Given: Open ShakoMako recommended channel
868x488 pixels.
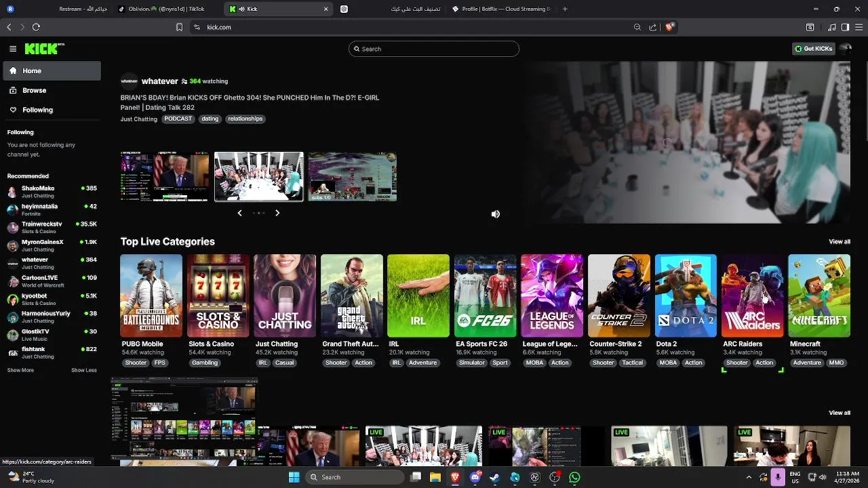Looking at the screenshot, I should [52, 192].
